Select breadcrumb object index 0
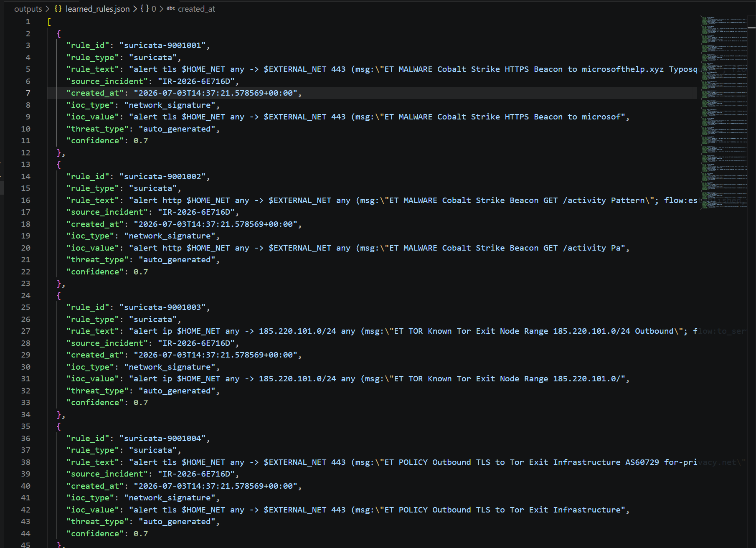This screenshot has height=548, width=756. pyautogui.click(x=154, y=9)
